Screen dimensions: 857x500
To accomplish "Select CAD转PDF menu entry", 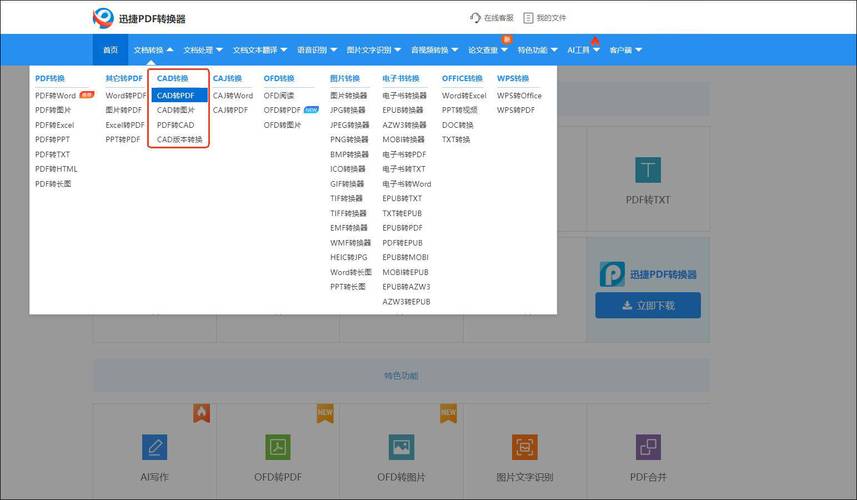I will [x=179, y=95].
